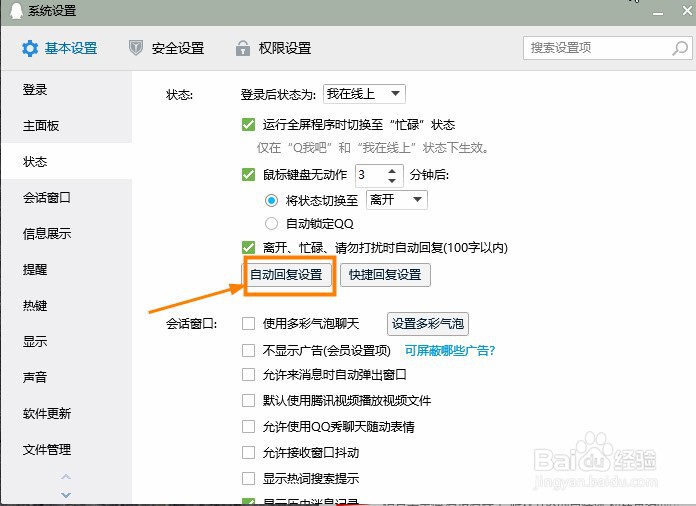The width and height of the screenshot is (696, 506).
Task: Switch to the 安全设置 tab
Action: point(166,48)
